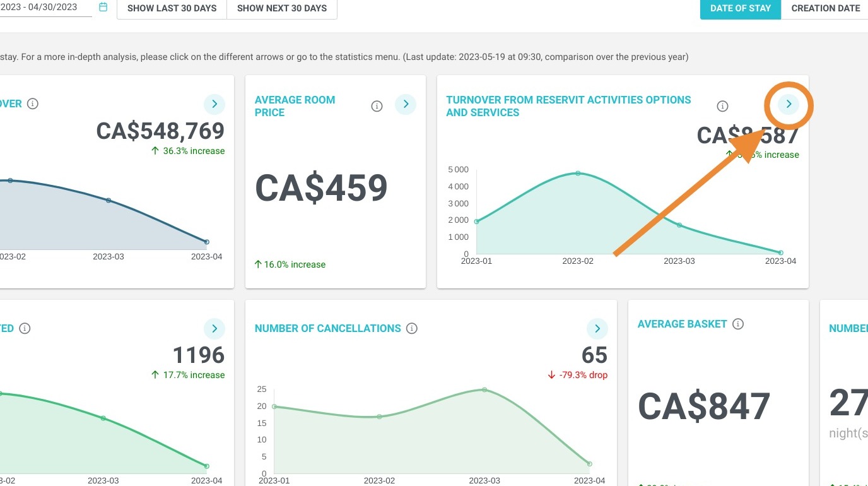
Task: Click the Show Last 30 Days button
Action: point(172,8)
